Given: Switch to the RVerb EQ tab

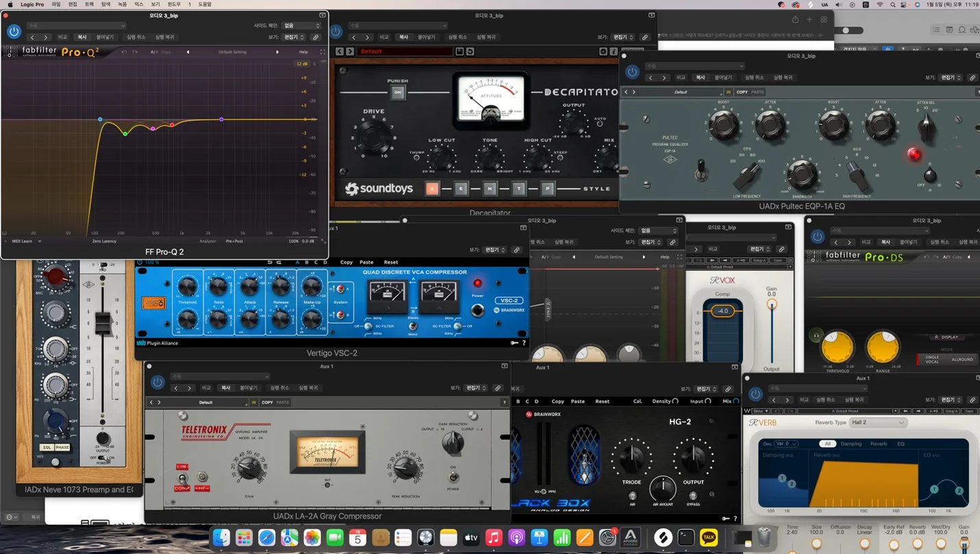Looking at the screenshot, I should tap(901, 444).
